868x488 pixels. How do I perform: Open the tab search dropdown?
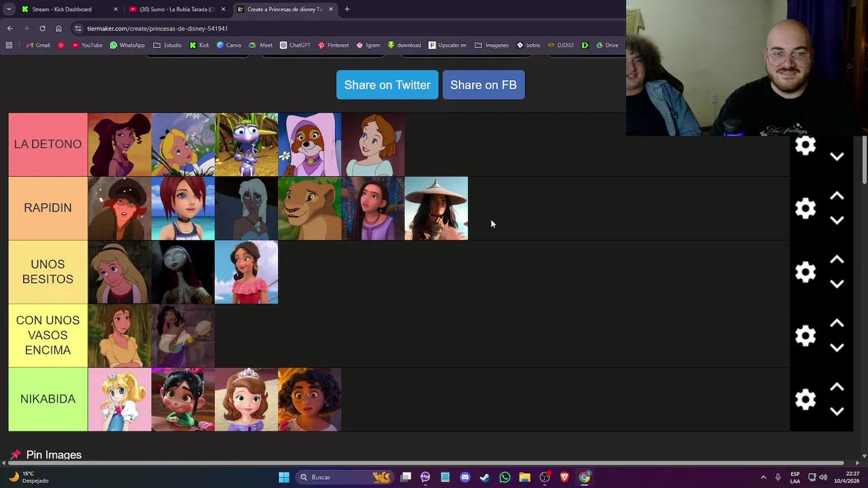point(9,9)
